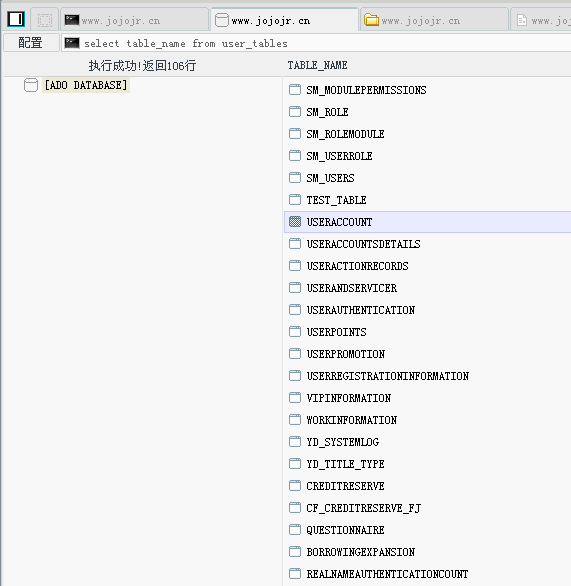Select the QUESTIONNAIRE table row
Screen dimensions: 571x586
click(428, 530)
